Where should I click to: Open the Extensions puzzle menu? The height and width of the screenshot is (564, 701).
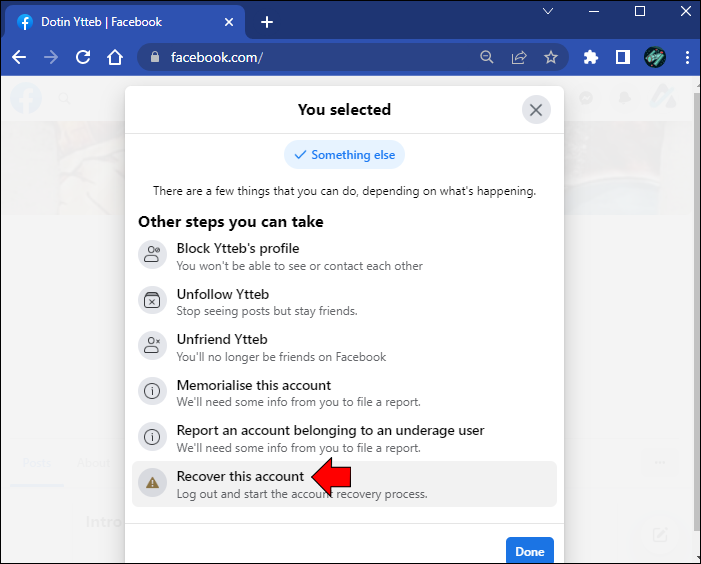coord(590,57)
